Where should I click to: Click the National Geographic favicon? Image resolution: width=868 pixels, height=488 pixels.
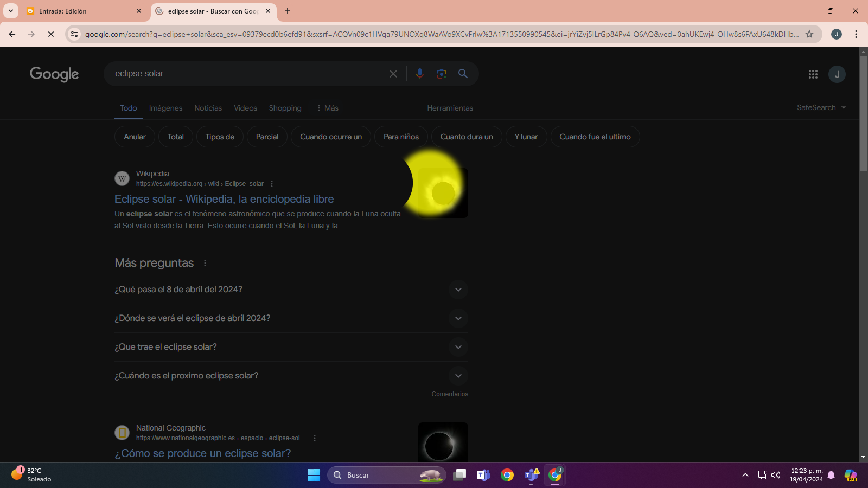[x=122, y=433]
